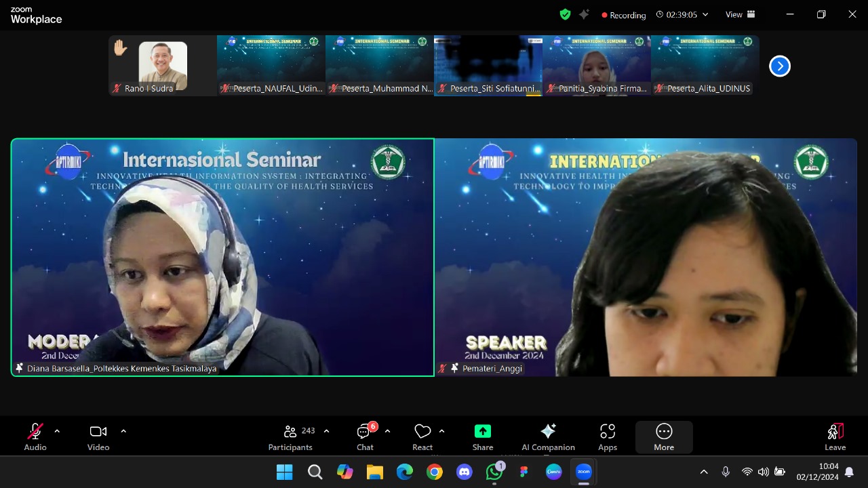Select Peserta_NAUFAL_Udin thumbnail
The height and width of the screenshot is (488, 868).
271,66
